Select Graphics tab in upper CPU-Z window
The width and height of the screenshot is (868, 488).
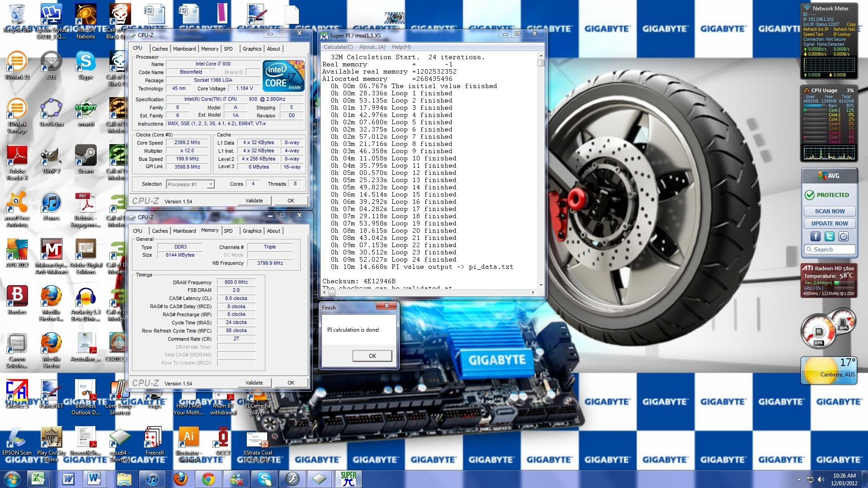[252, 49]
